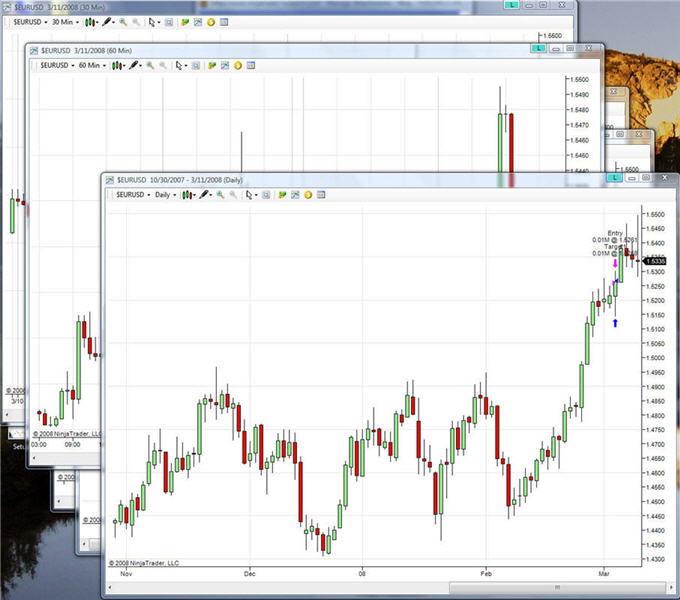Screen dimensions: 680x600
Task: Click zoom in magnifier in 60 Min window
Action: [x=150, y=65]
